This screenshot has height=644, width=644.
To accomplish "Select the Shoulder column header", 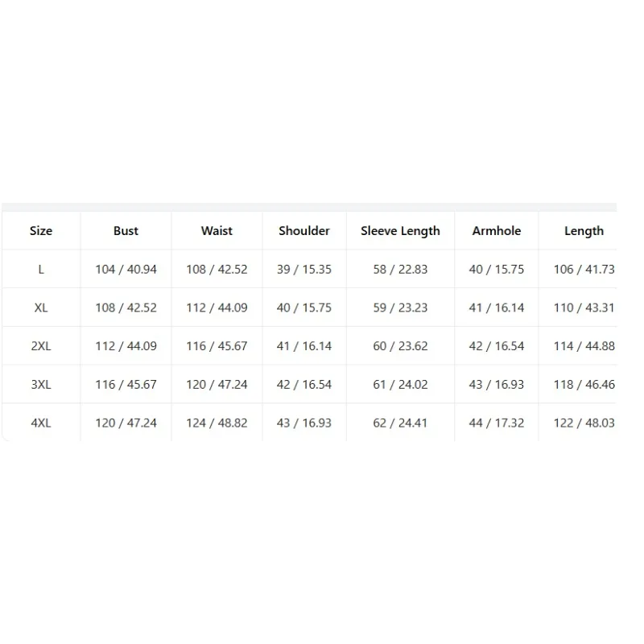I will click(304, 231).
